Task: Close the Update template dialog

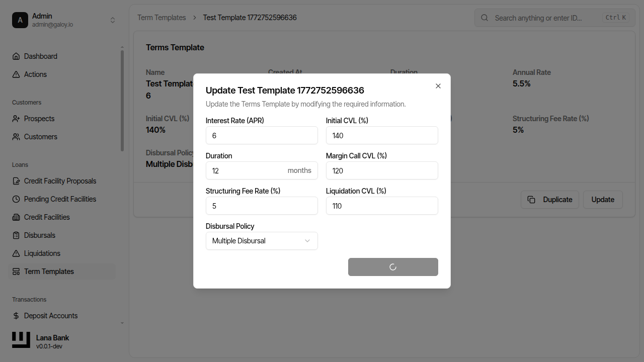Action: point(438,86)
